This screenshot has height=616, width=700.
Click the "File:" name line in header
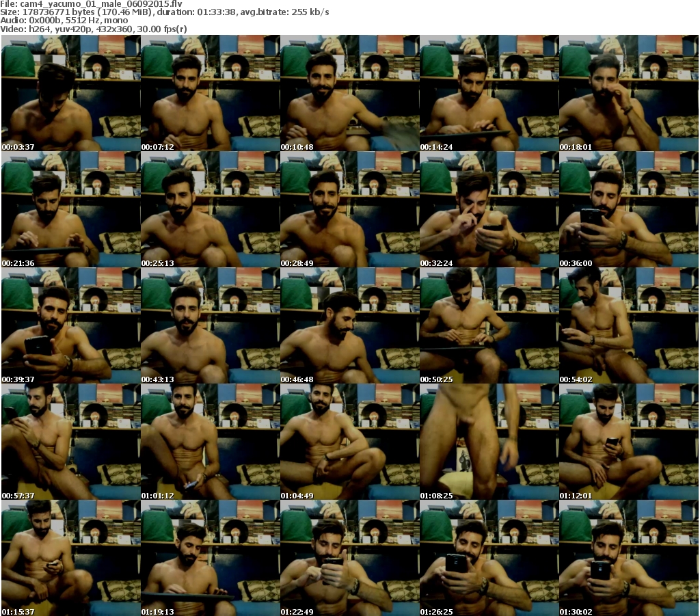pyautogui.click(x=91, y=3)
